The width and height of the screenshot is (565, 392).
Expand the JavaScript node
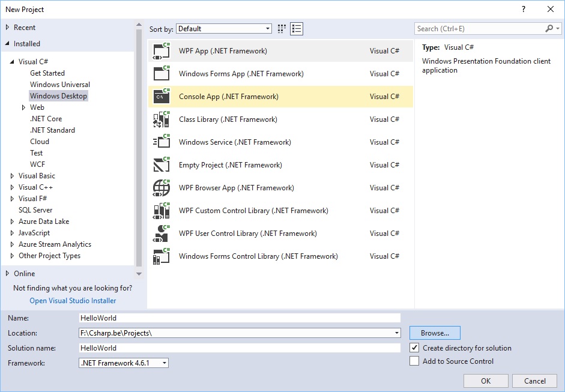(x=12, y=233)
